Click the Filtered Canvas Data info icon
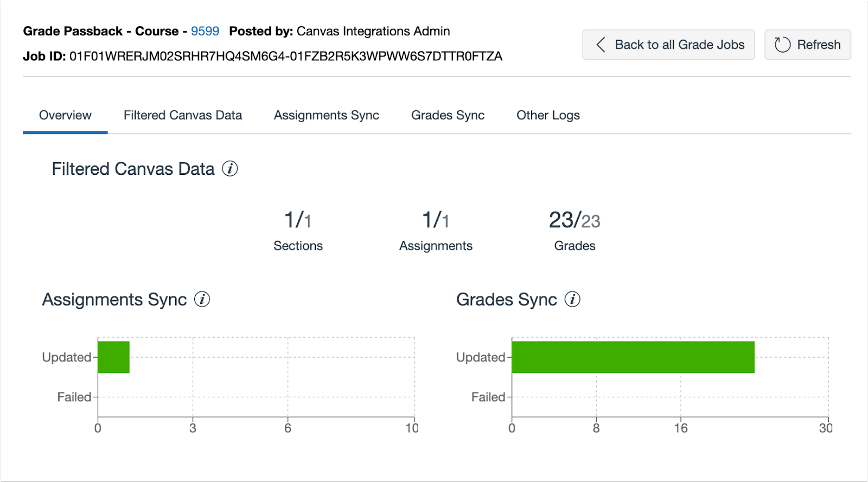868x482 pixels. pos(230,169)
